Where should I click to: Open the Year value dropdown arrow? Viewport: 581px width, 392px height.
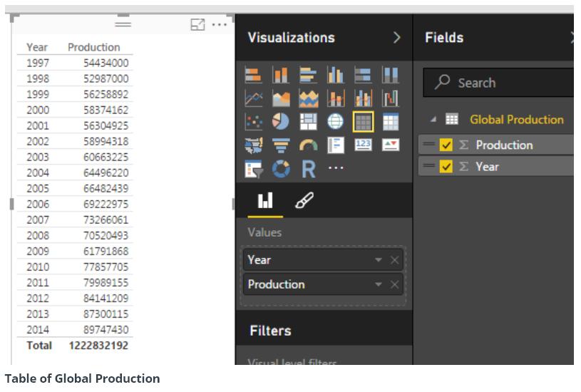pyautogui.click(x=379, y=260)
